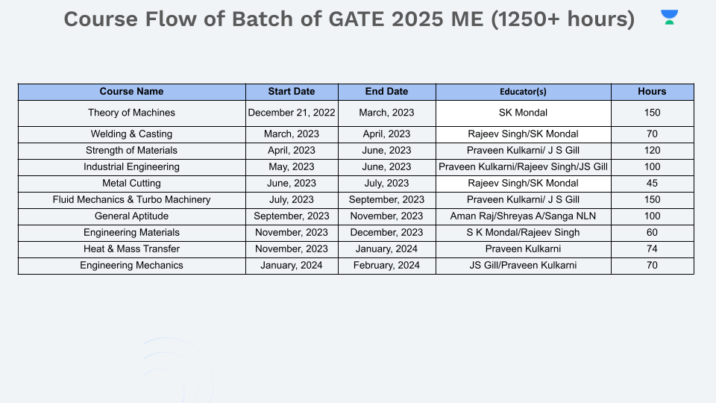
Task: Select the Engineering Materials course cell
Action: point(131,232)
